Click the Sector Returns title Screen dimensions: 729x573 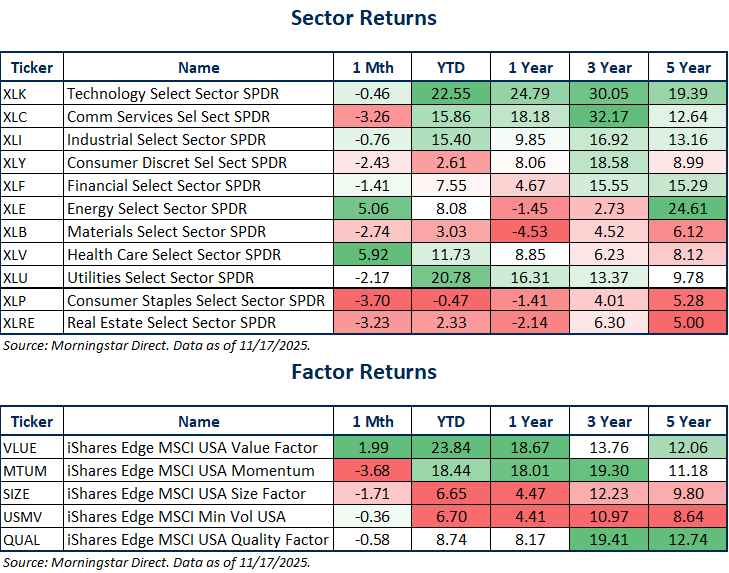[364, 18]
